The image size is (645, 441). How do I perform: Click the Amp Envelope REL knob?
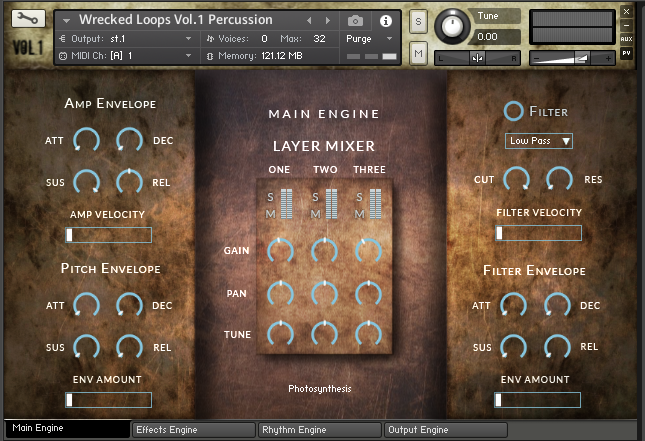129,181
